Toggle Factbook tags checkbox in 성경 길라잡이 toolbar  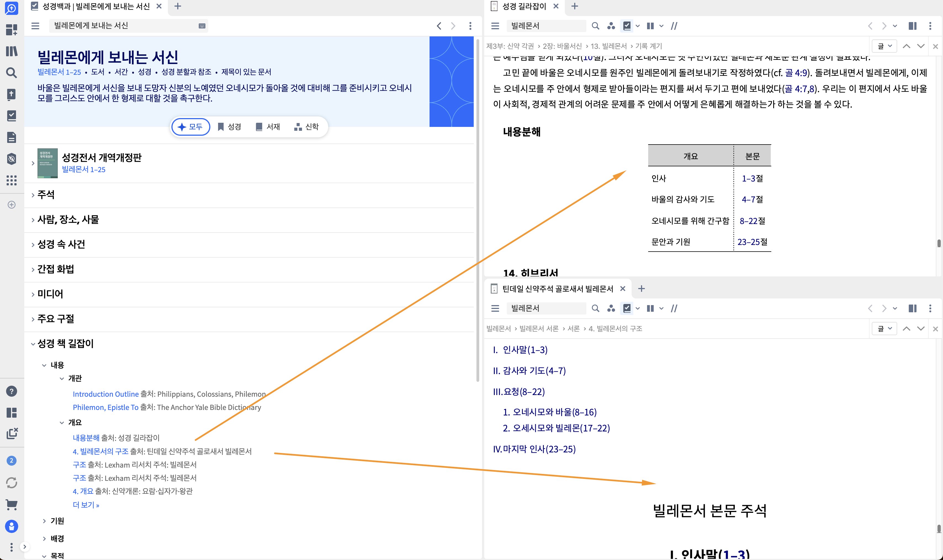point(627,26)
